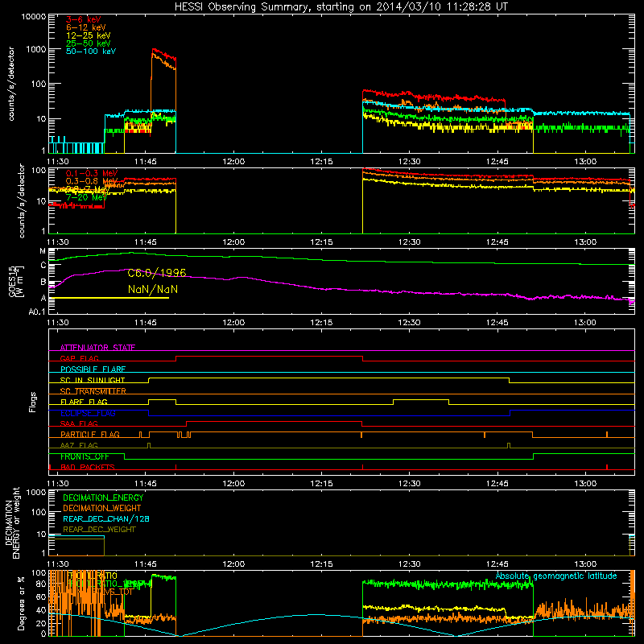Viewport: 644px width, 644px height.
Task: Select the FRONTS_OFF flag label
Action: point(85,456)
